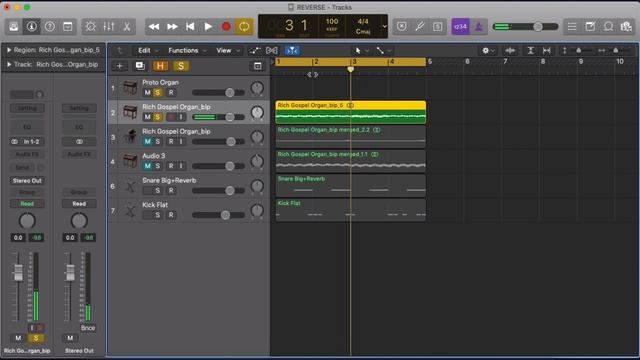Toggle the Cycle mode button
640x360 pixels.
244,27
